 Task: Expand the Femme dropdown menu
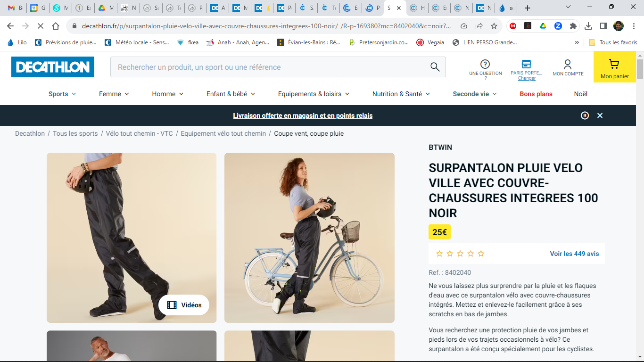click(114, 94)
